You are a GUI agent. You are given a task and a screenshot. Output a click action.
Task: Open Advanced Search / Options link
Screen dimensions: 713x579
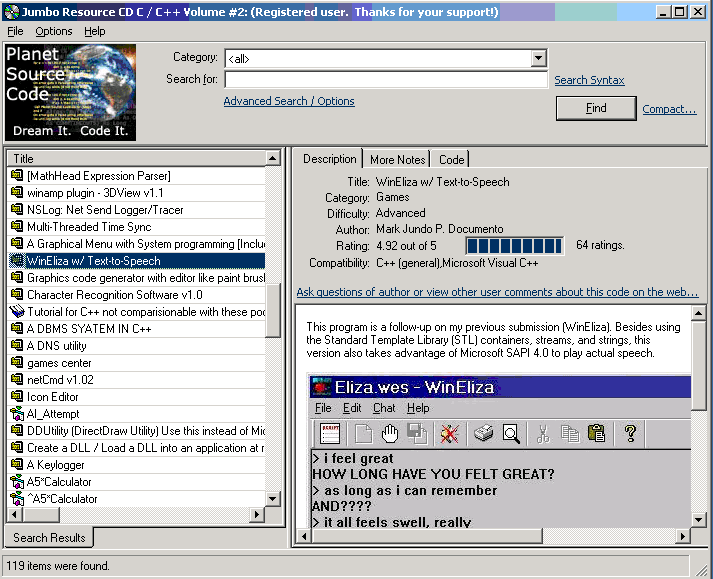coord(289,101)
